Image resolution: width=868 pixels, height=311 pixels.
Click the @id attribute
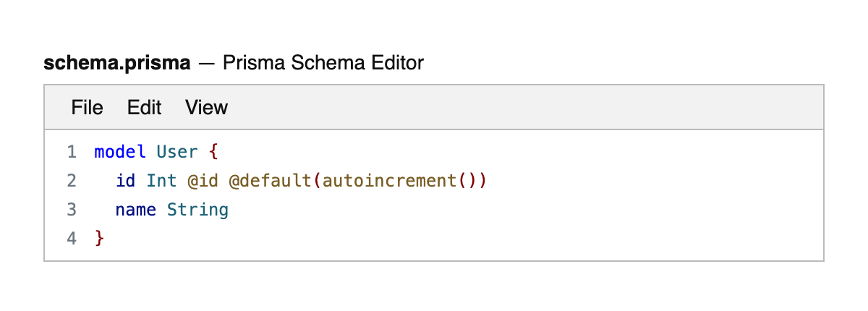tap(203, 181)
